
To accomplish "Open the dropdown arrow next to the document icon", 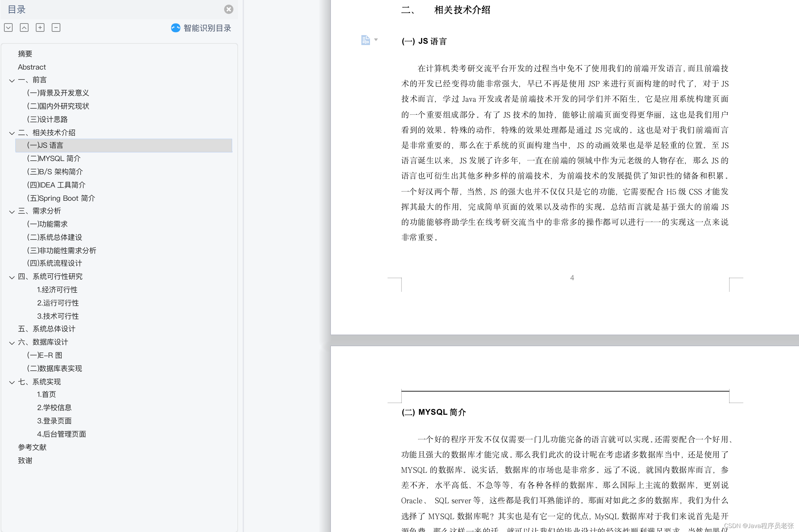I will click(376, 40).
